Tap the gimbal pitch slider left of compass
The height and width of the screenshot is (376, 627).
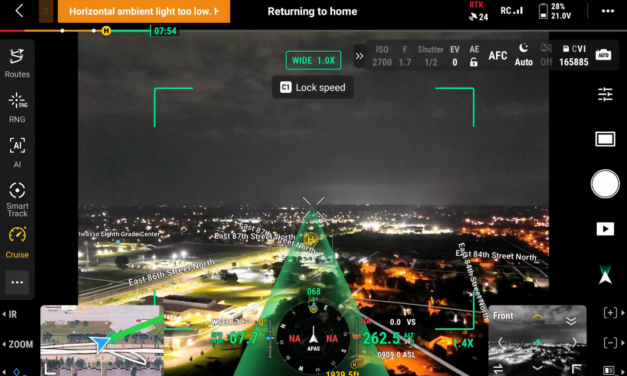[x=270, y=338]
